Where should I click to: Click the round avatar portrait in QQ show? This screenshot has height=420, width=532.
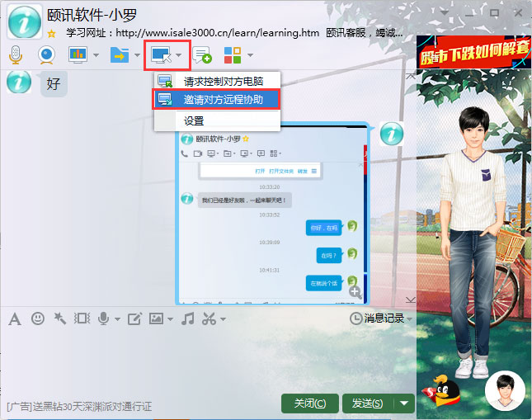click(505, 391)
